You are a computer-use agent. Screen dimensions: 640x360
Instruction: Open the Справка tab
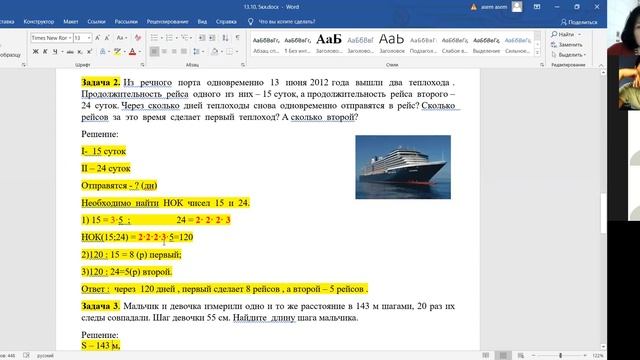[x=226, y=22]
